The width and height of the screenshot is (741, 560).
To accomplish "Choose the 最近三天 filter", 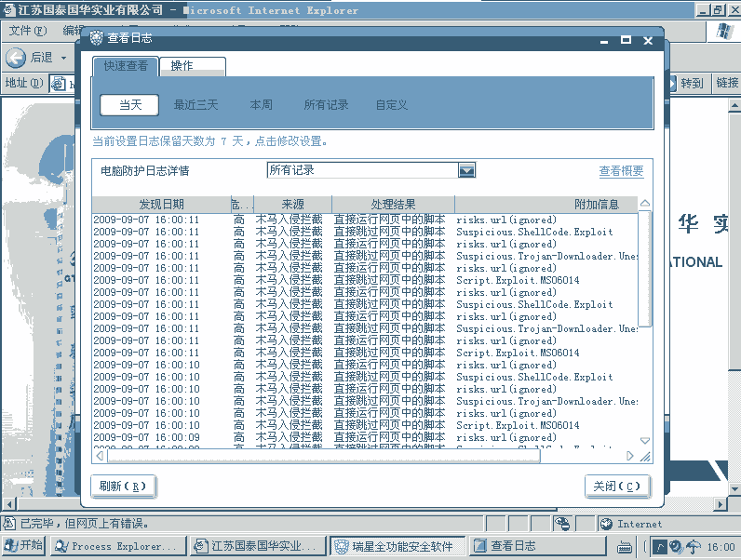I will 195,105.
